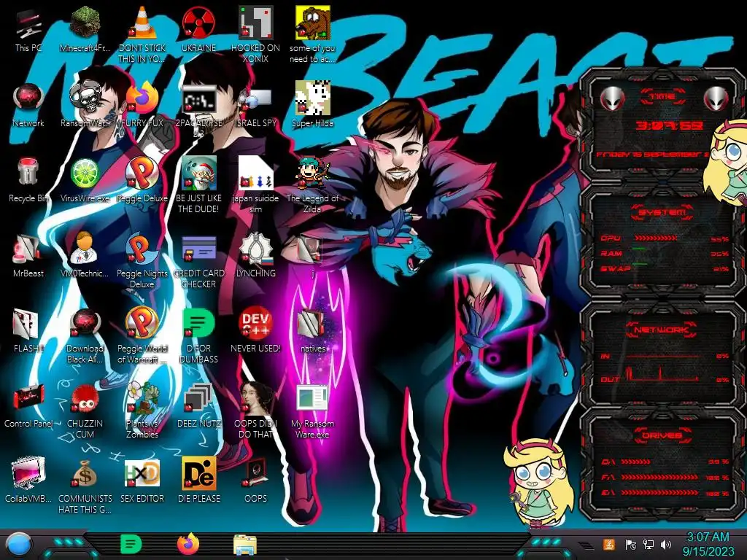Open the Super Hilda game icon
747x560 pixels.
point(312,98)
